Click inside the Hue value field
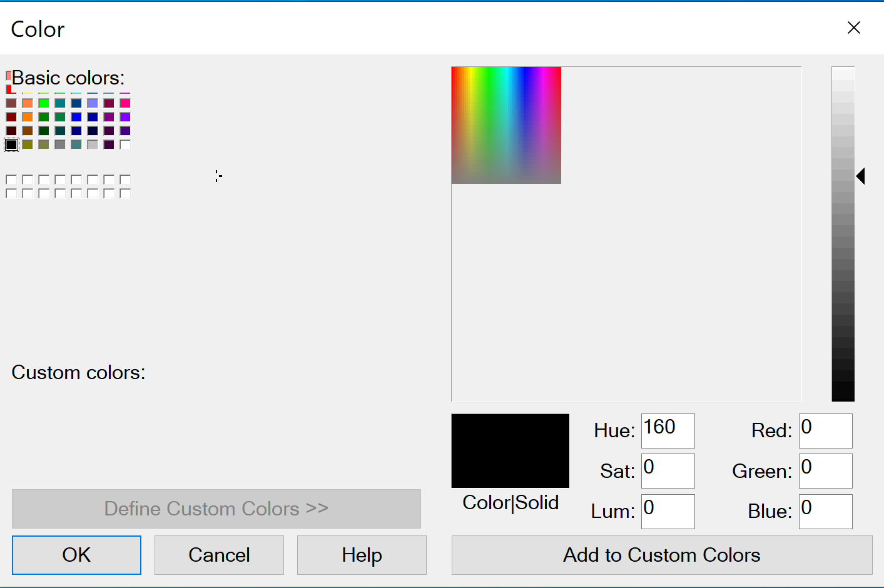The image size is (884, 588). click(667, 430)
